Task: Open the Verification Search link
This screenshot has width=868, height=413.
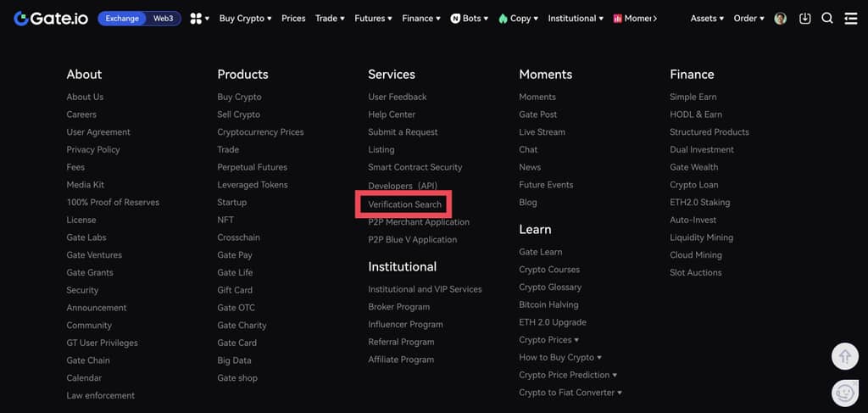Action: point(404,204)
